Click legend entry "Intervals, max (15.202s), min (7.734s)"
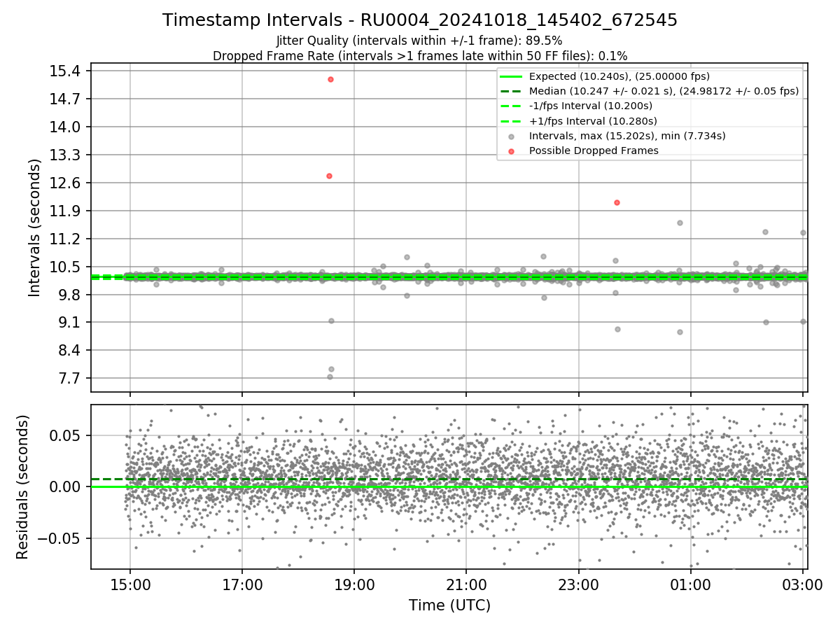This screenshot has width=840, height=630. [x=627, y=136]
